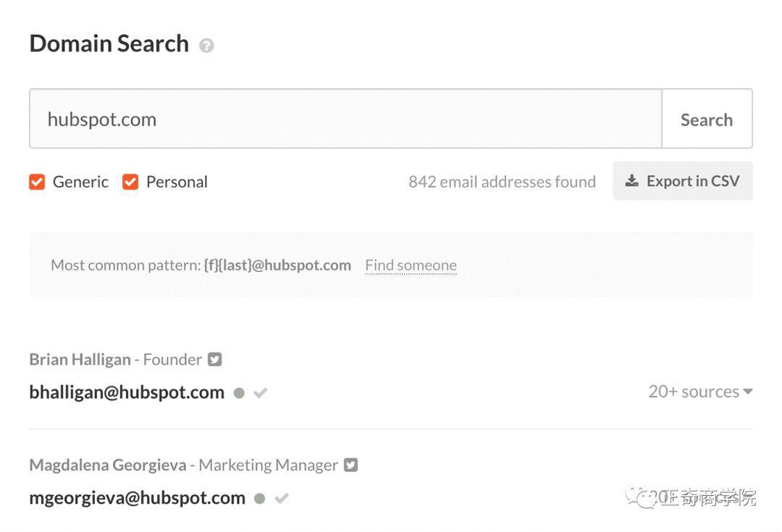This screenshot has height=532, width=782.
Task: Uncheck the Generic emails checkbox
Action: [x=37, y=182]
